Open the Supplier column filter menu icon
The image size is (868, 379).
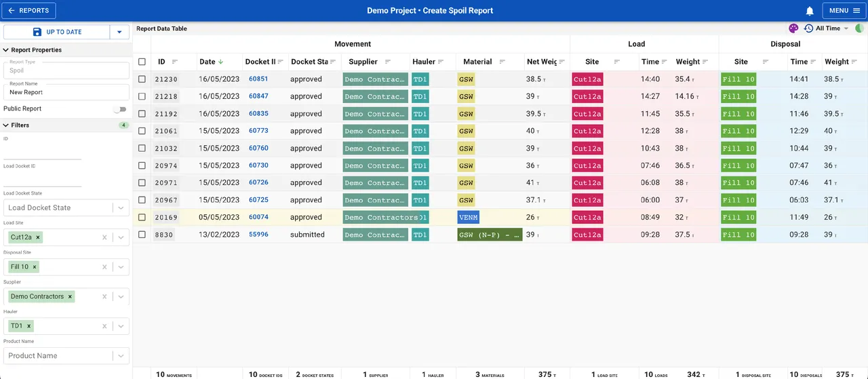388,62
